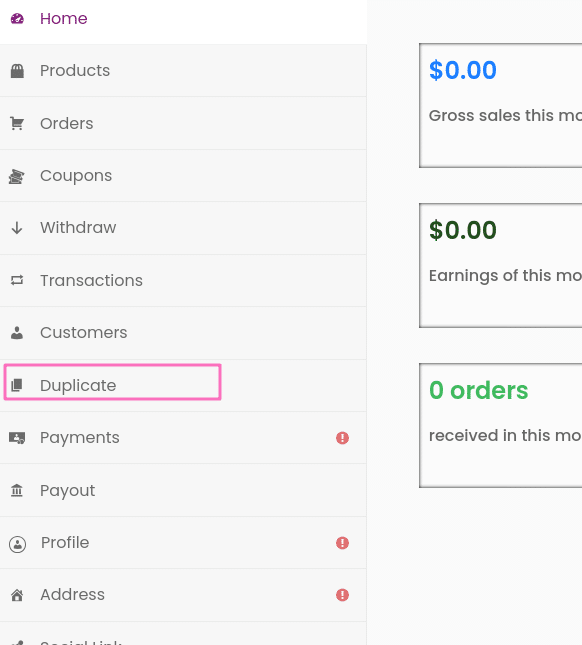
Task: Click the Duplicate copy icon
Action: coord(17,385)
